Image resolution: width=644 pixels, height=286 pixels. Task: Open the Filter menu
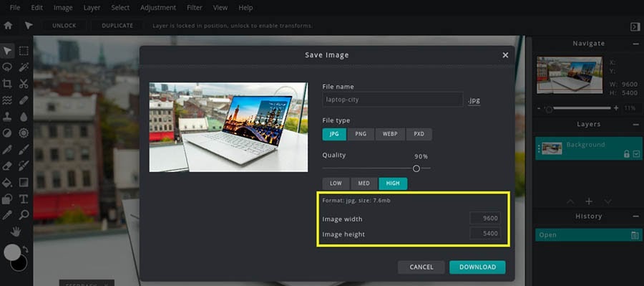pyautogui.click(x=194, y=8)
